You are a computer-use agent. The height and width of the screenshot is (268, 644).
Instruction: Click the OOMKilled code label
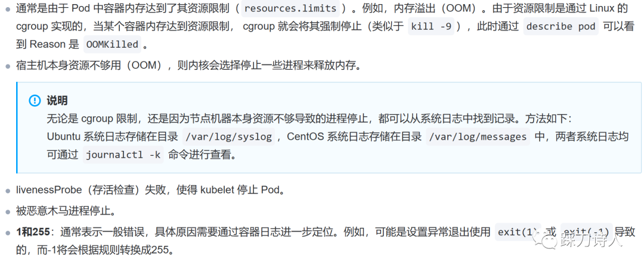113,45
